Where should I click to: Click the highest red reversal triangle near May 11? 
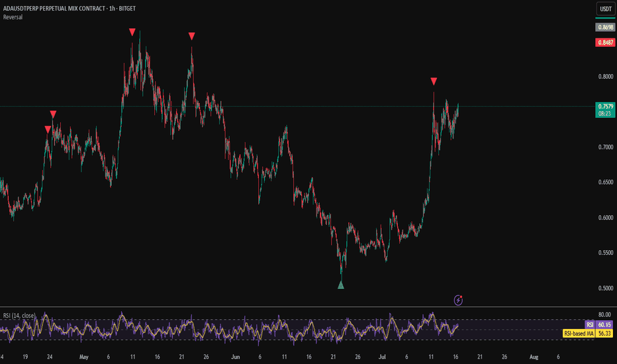tap(132, 32)
